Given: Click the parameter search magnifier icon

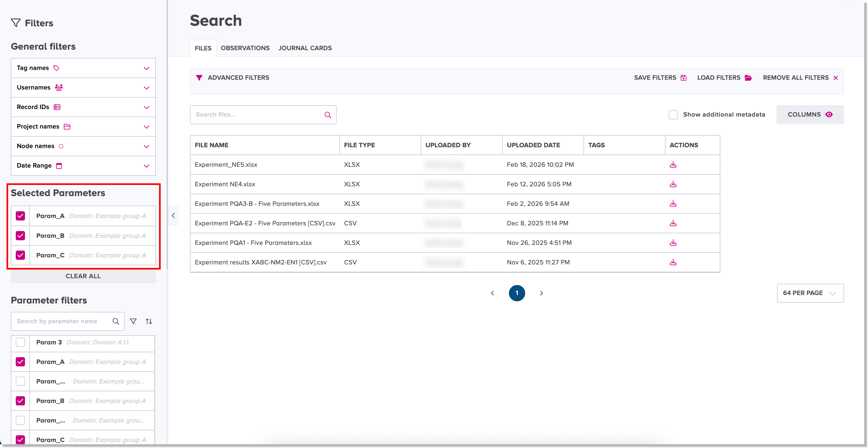Looking at the screenshot, I should point(116,321).
